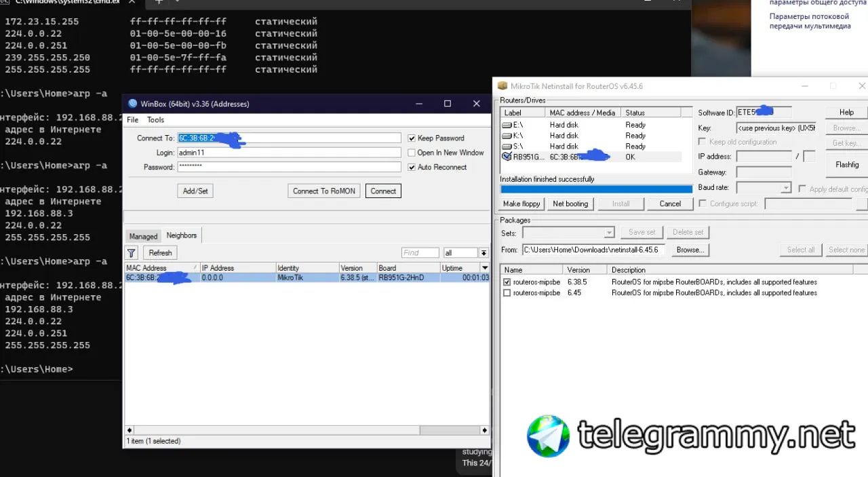This screenshot has height=477, width=868.
Task: Check routeros-mipsbe 6.45 package
Action: (507, 293)
